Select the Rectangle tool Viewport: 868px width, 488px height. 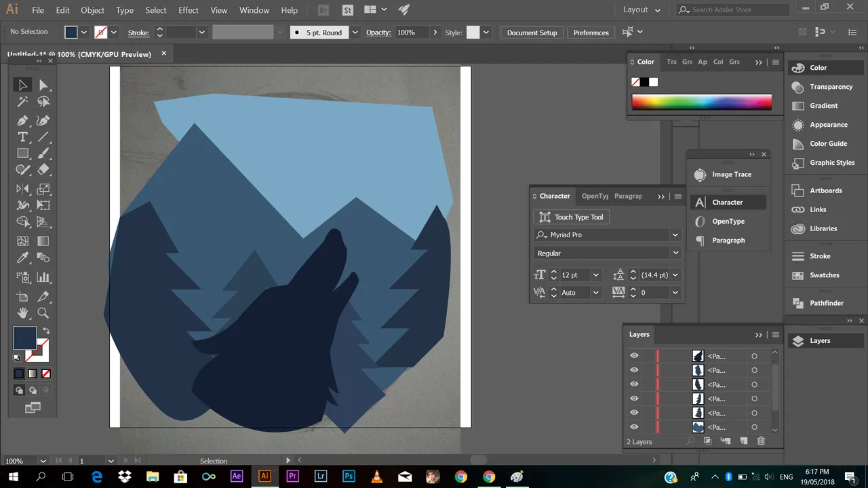[22, 154]
